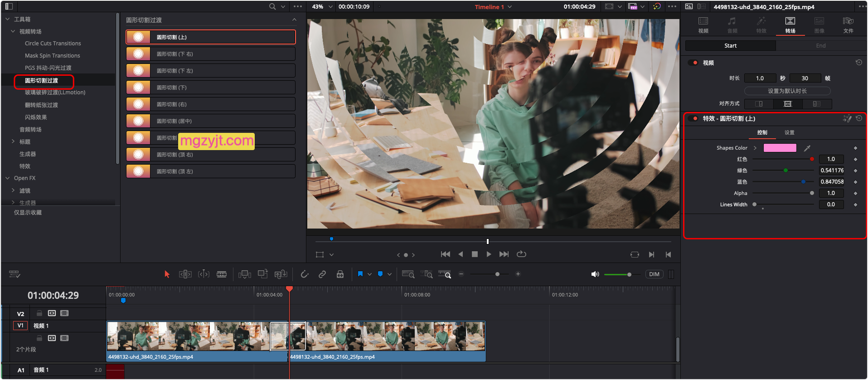868x380 pixels.
Task: Click the 时长 seconds duration field
Action: 760,78
